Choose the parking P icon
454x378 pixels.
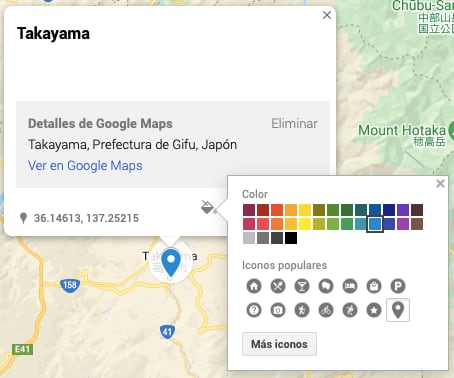(x=398, y=286)
